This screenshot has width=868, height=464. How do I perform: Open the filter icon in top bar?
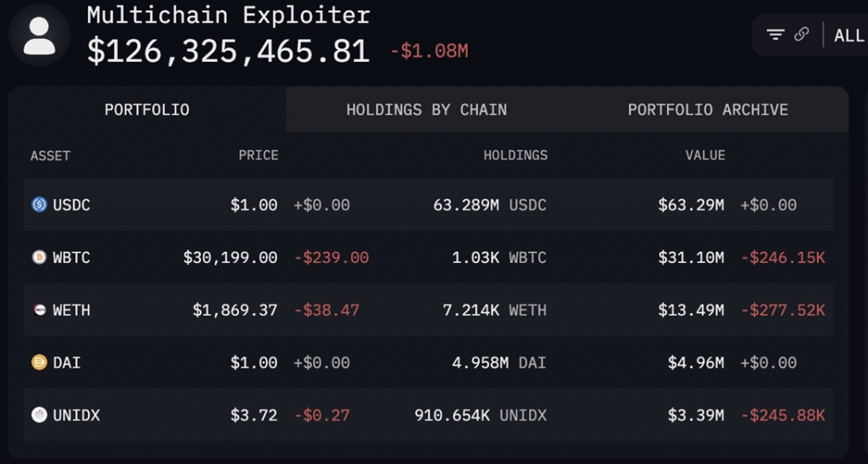point(775,35)
